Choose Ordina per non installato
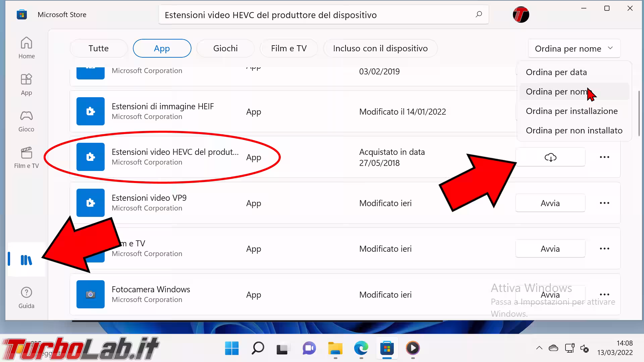Image resolution: width=644 pixels, height=362 pixels. pyautogui.click(x=574, y=130)
